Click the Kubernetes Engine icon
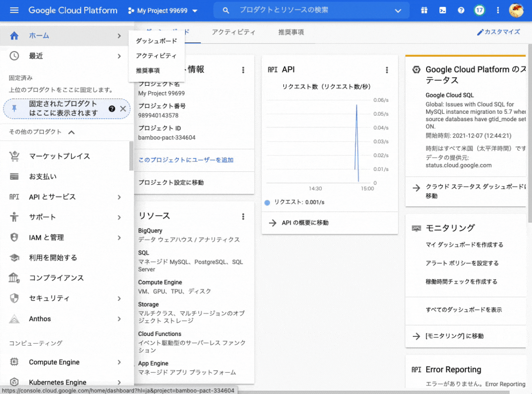The width and height of the screenshot is (532, 394). [x=14, y=382]
